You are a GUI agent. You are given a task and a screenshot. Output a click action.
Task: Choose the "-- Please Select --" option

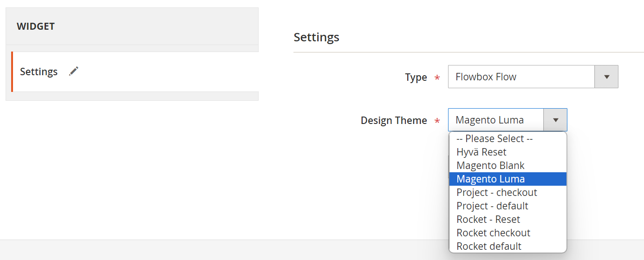[494, 139]
